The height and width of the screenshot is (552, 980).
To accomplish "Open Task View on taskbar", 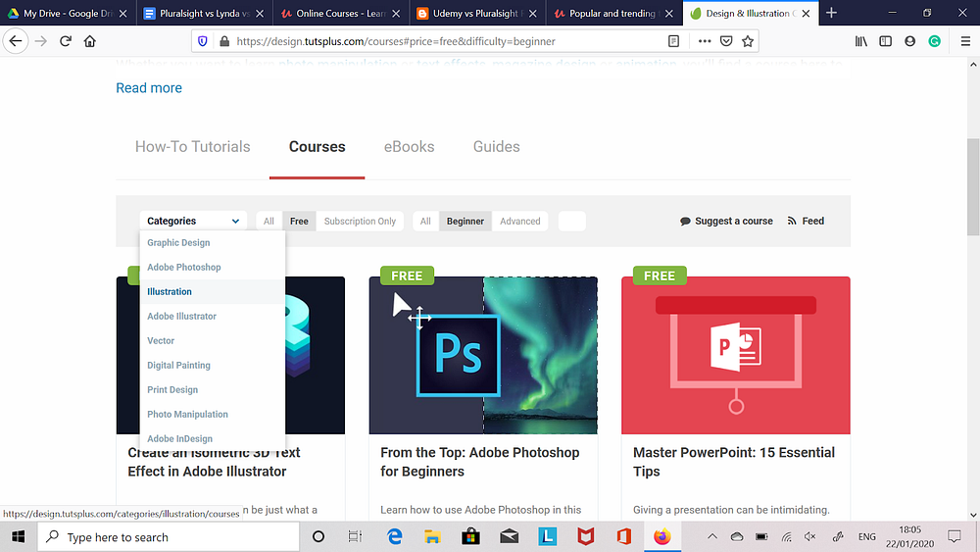I will point(355,537).
